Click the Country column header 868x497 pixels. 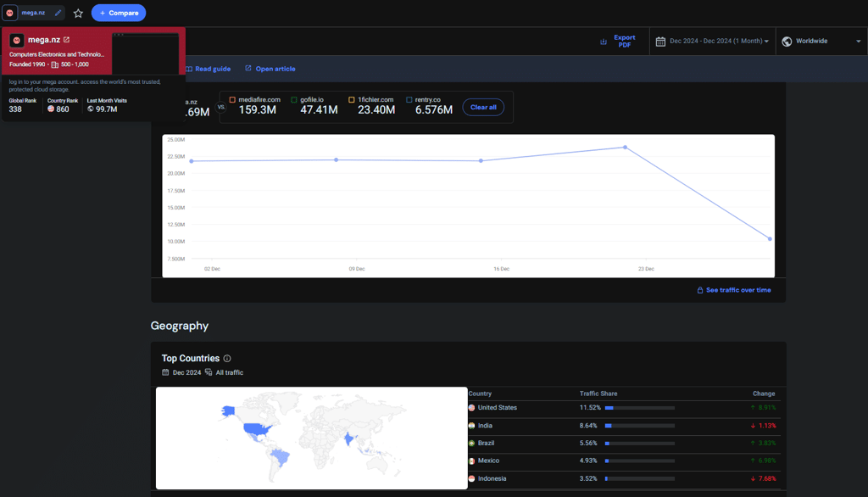480,394
